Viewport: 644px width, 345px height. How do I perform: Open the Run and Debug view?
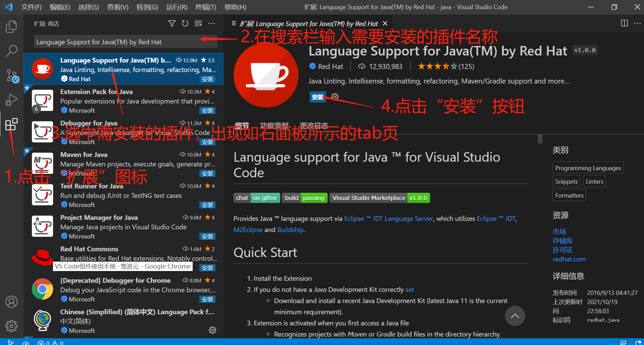[x=12, y=100]
